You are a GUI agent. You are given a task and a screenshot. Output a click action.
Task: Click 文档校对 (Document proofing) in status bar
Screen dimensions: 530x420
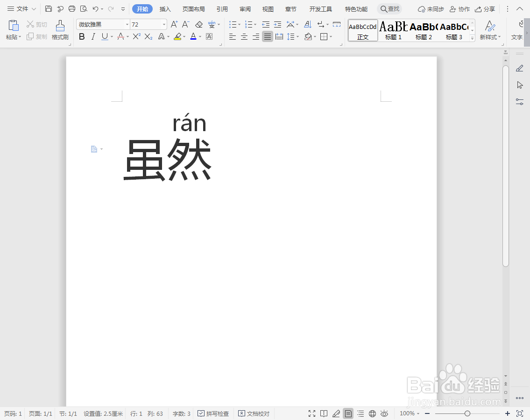click(x=254, y=413)
